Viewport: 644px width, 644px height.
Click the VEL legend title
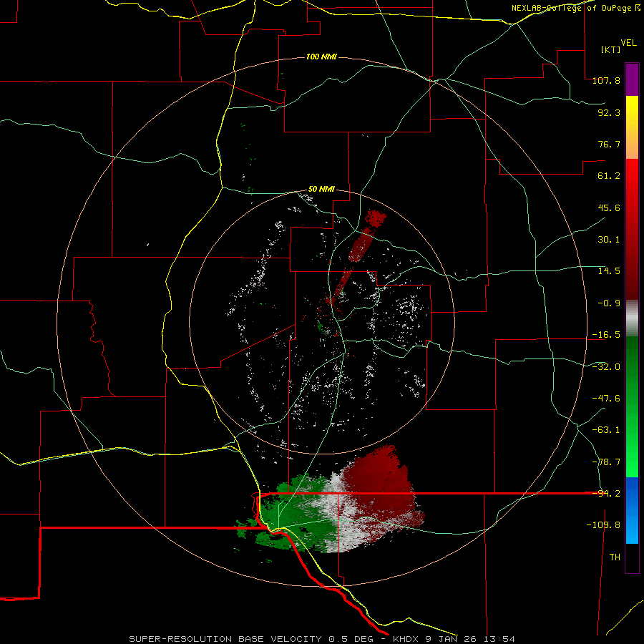coord(628,43)
